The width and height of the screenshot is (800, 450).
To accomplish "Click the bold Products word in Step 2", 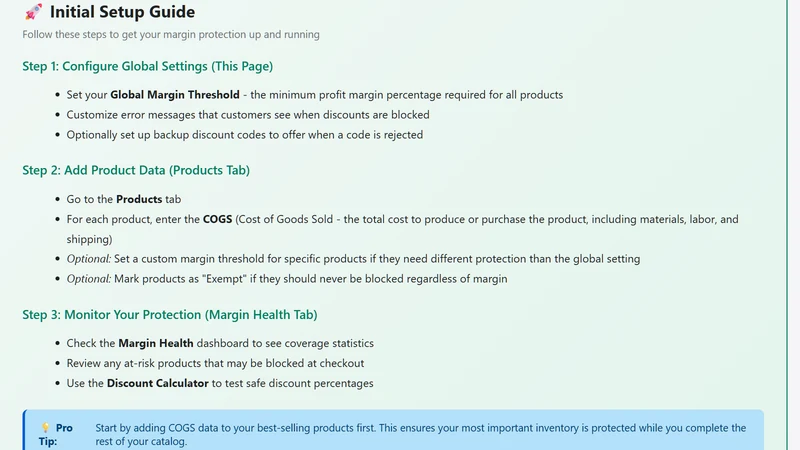I will click(139, 199).
